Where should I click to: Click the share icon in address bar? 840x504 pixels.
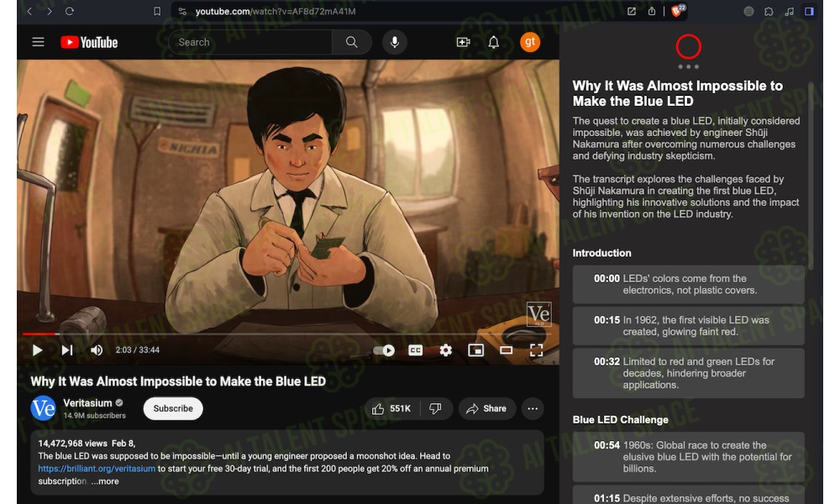pyautogui.click(x=652, y=11)
